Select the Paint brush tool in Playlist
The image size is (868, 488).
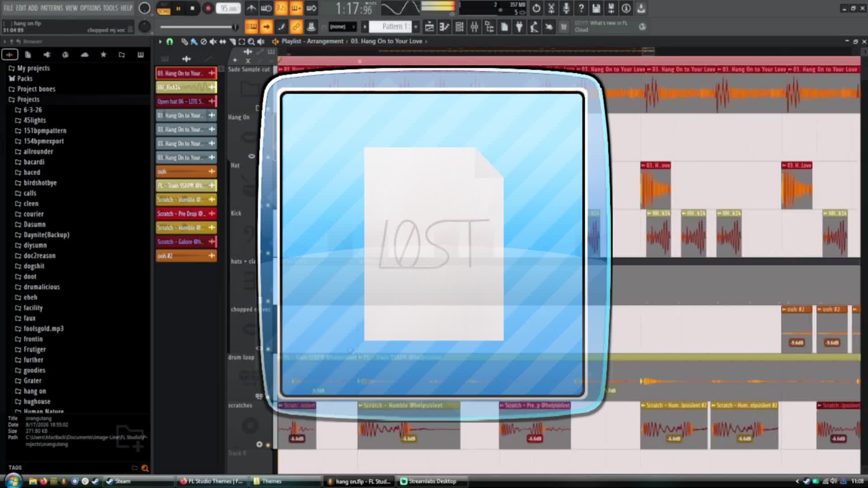(x=194, y=42)
